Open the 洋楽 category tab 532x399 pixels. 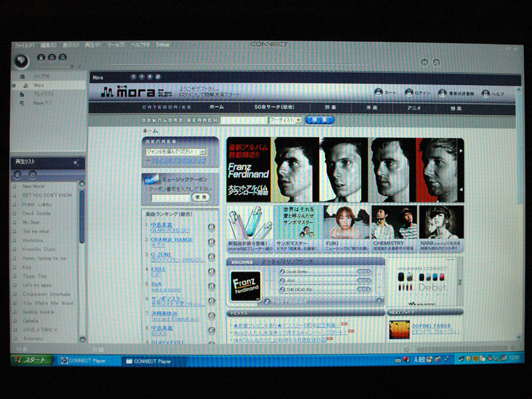click(x=372, y=108)
